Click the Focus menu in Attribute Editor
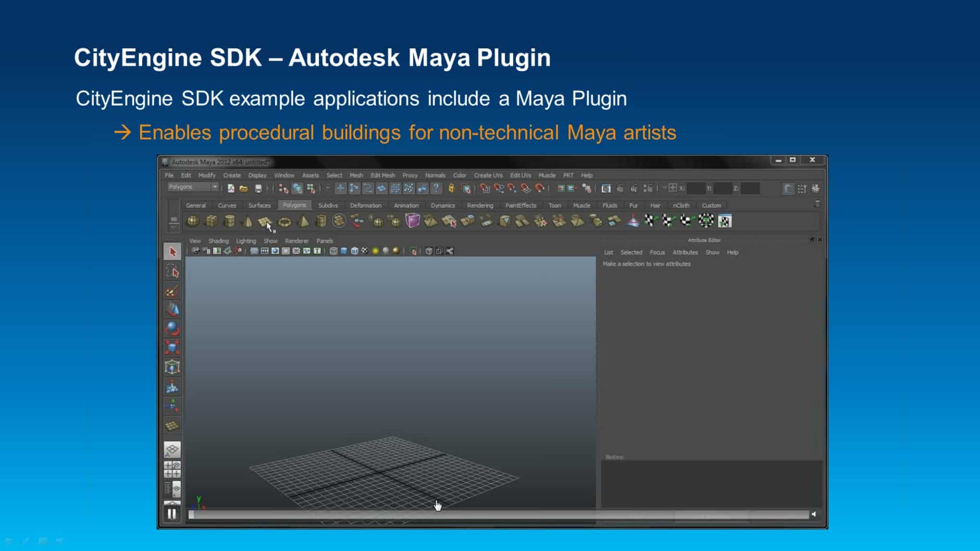Screen dimensions: 980x551 tap(657, 253)
